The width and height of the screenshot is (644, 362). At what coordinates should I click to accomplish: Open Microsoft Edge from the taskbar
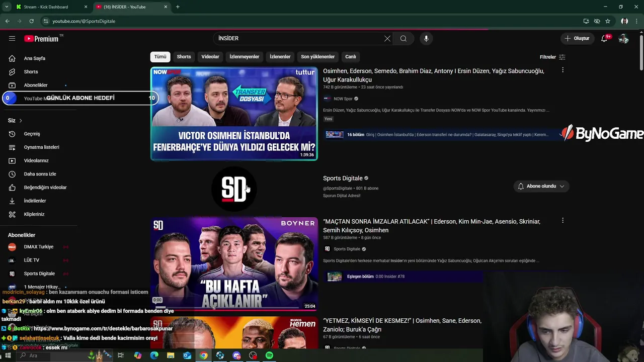154,355
